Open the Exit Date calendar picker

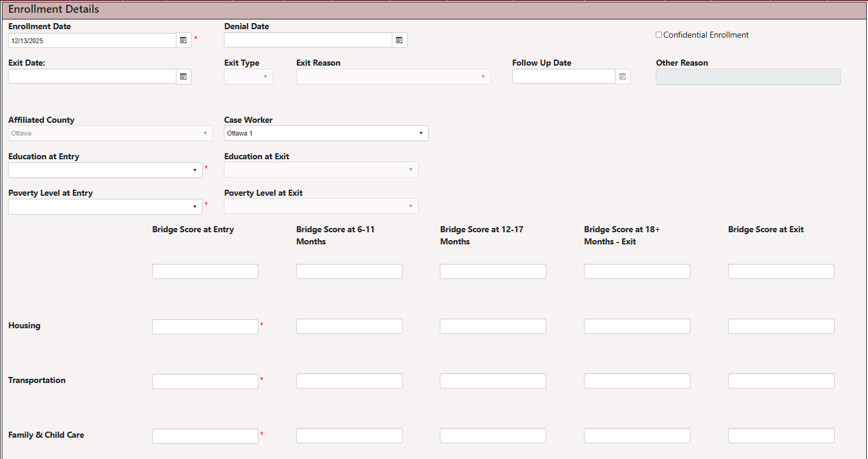coord(183,76)
